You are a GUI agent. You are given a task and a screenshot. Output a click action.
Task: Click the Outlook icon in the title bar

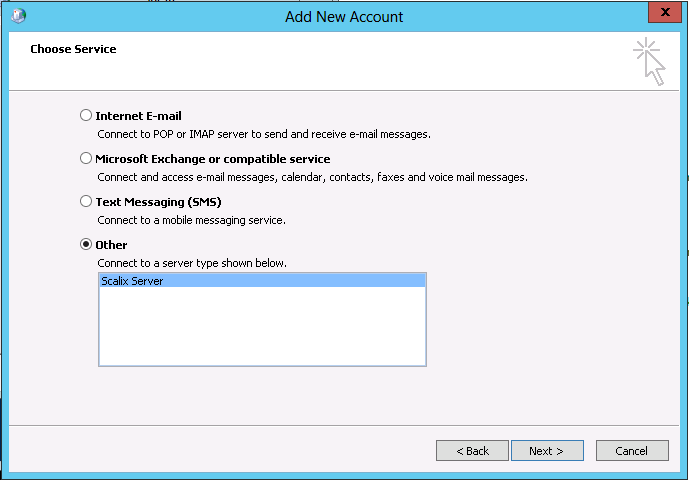click(x=19, y=16)
